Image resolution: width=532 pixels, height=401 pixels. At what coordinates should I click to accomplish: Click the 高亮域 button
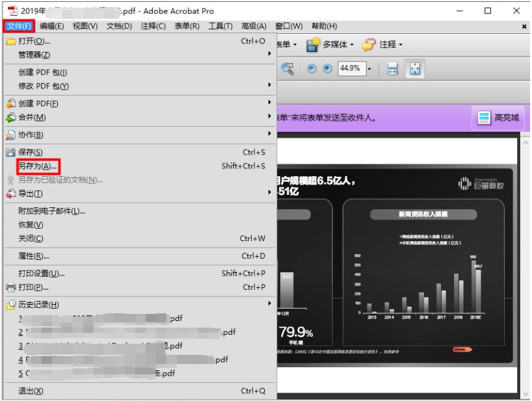coord(498,118)
